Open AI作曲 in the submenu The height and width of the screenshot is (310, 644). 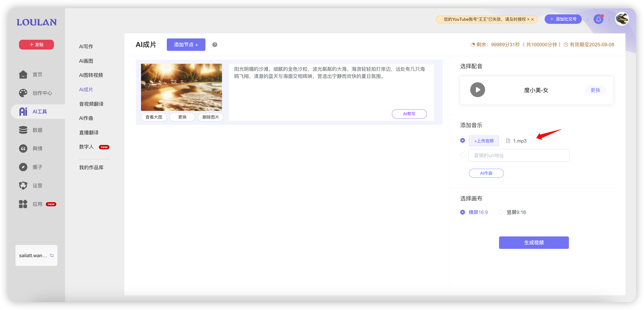pyautogui.click(x=86, y=118)
